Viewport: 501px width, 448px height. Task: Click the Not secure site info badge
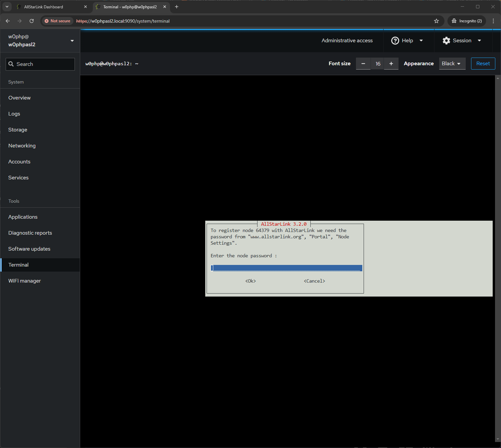coord(58,21)
